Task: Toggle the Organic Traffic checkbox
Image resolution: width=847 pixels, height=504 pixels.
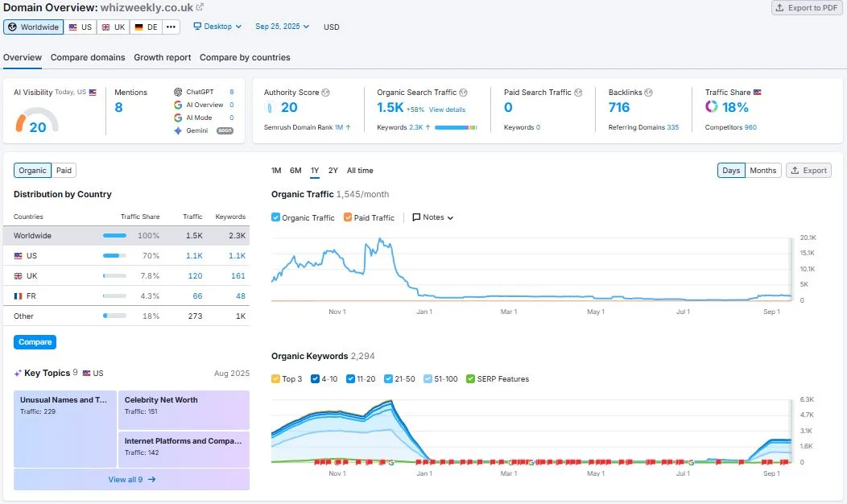Action: (x=275, y=217)
